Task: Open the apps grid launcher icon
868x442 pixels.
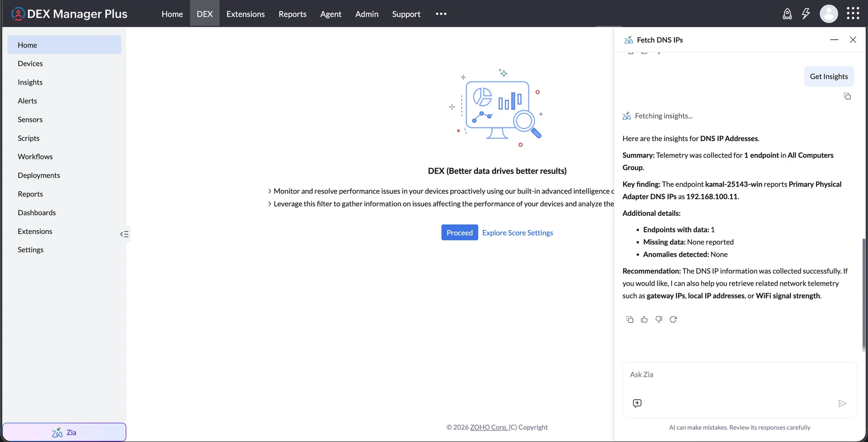Action: 853,13
